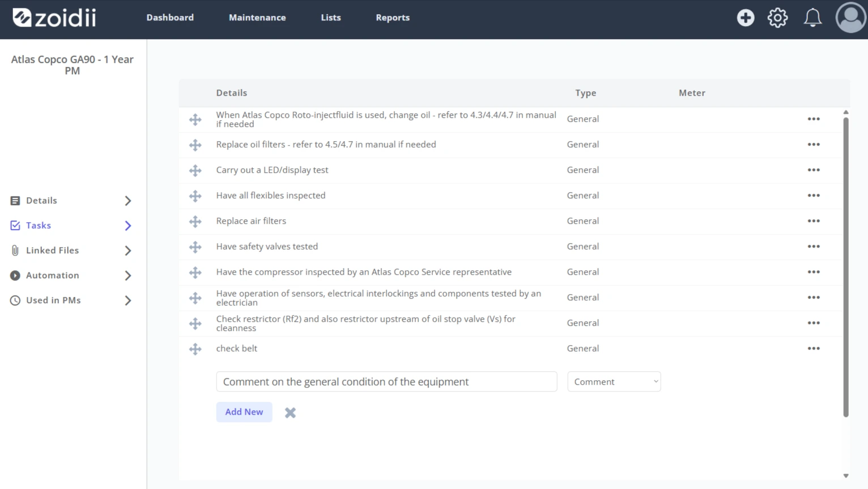Open three-dot menu for check belt task
The width and height of the screenshot is (868, 489).
[x=814, y=348]
